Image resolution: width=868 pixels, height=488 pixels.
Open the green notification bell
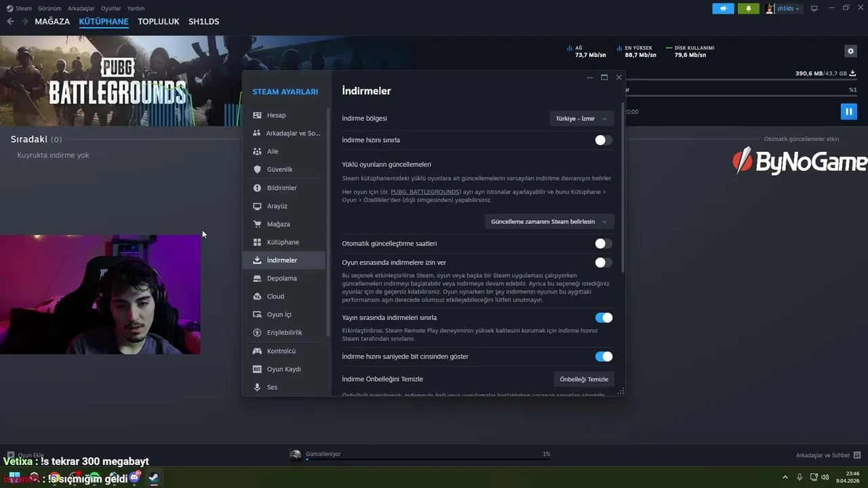coord(749,8)
